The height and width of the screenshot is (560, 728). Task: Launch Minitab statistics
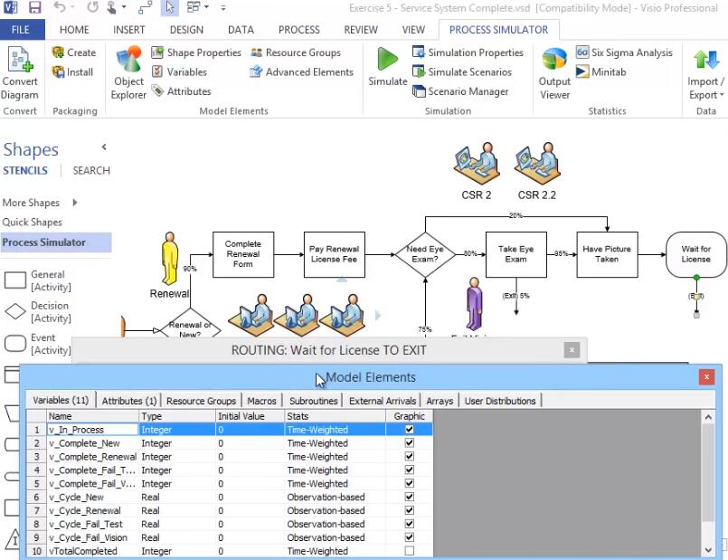[600, 72]
